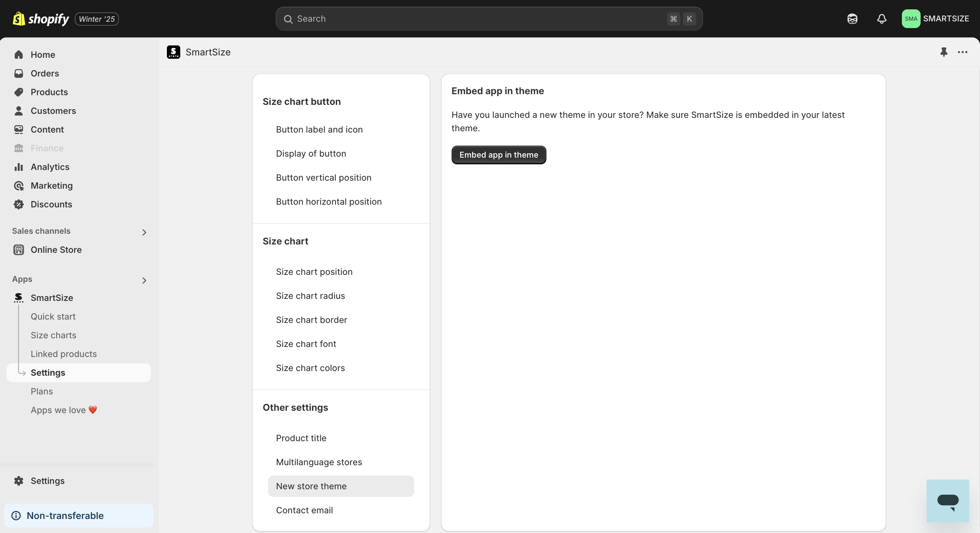Click the Customers person icon
The image size is (980, 533).
[x=19, y=111]
